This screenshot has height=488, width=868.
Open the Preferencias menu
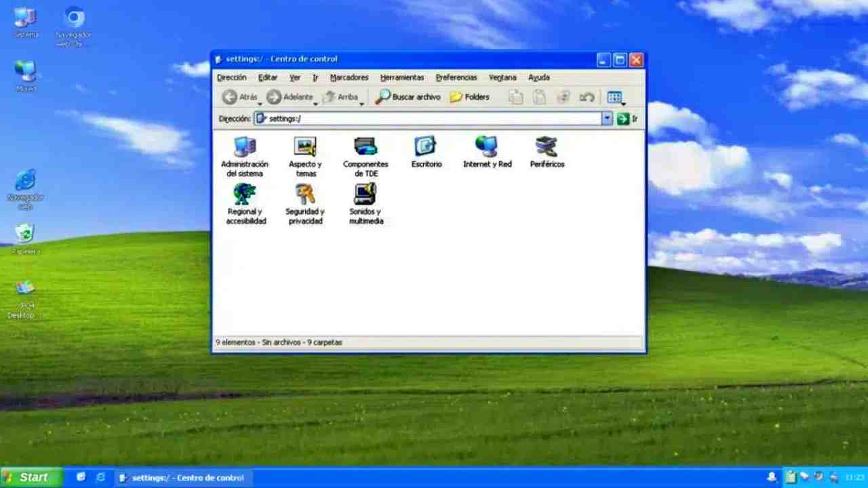coord(457,77)
